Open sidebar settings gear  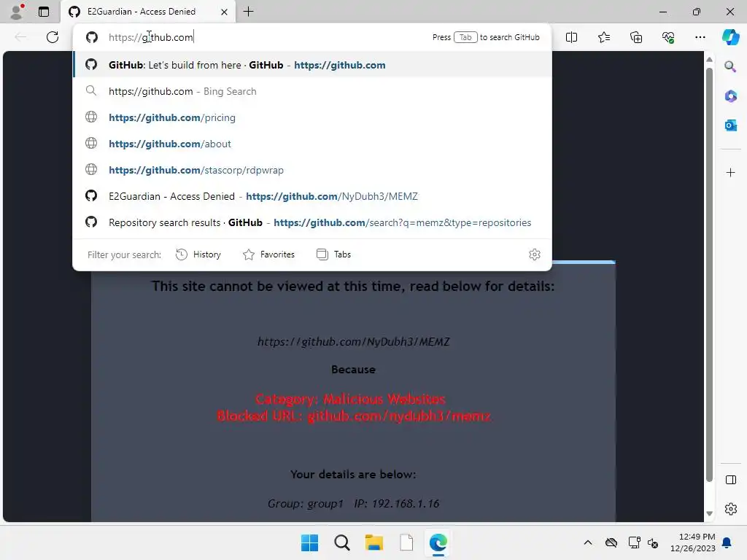point(730,509)
